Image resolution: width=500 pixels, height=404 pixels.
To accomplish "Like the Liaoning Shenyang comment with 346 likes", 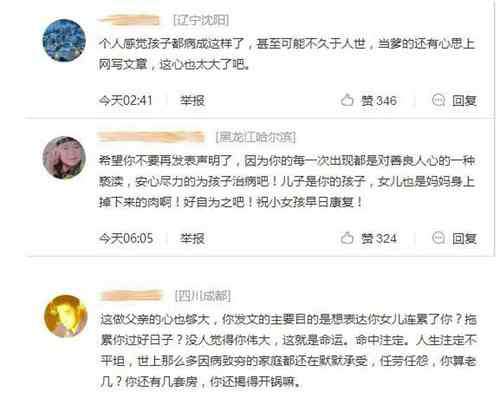I will (347, 100).
